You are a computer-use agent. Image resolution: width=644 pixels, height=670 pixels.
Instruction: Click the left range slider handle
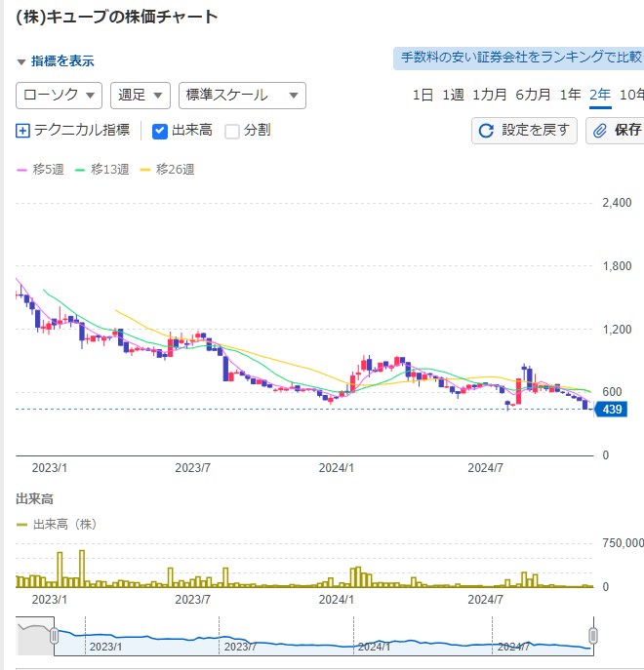[x=54, y=636]
